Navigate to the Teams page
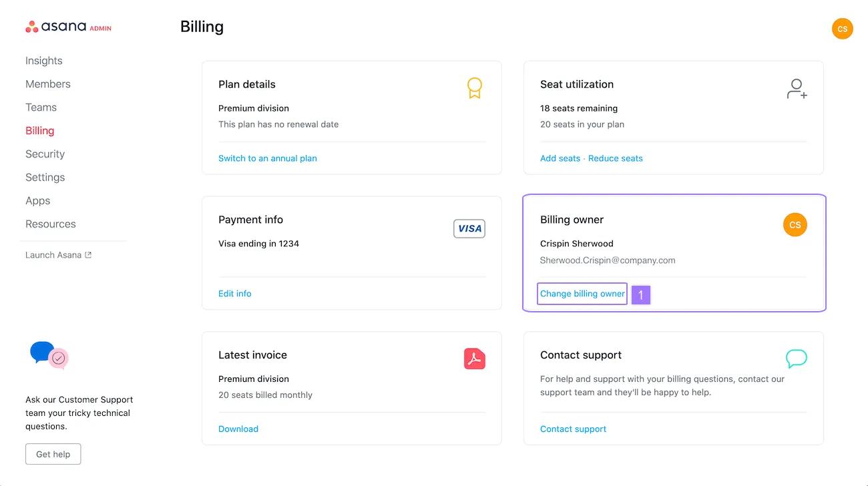868x486 pixels. (x=41, y=107)
